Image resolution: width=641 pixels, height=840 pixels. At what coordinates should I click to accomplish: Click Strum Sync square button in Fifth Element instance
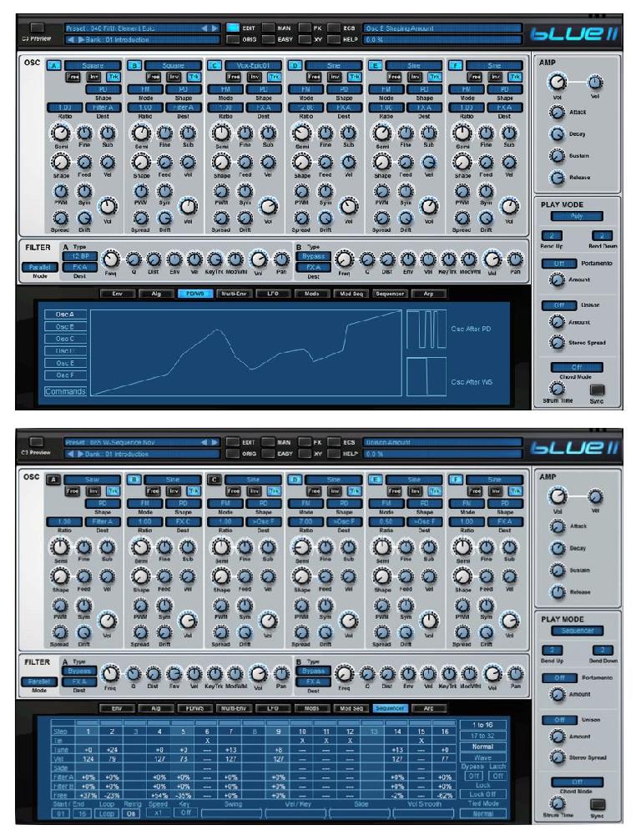click(x=597, y=390)
